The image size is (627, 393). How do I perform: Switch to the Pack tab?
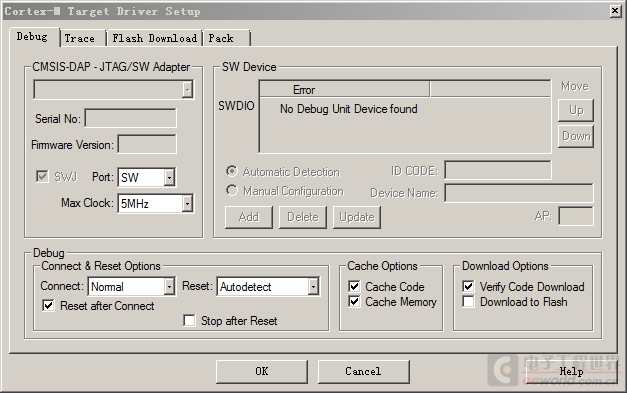(226, 38)
